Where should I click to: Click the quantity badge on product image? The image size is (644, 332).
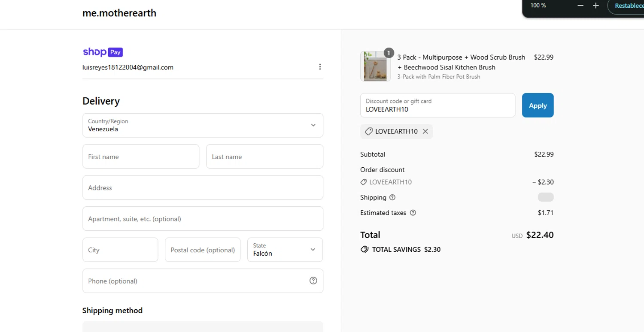click(389, 53)
